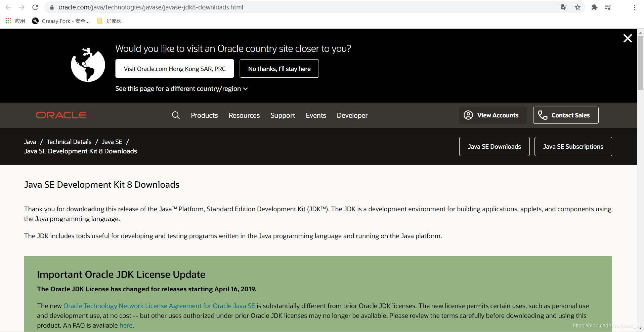
Task: Open the Developer menu
Action: pyautogui.click(x=352, y=115)
